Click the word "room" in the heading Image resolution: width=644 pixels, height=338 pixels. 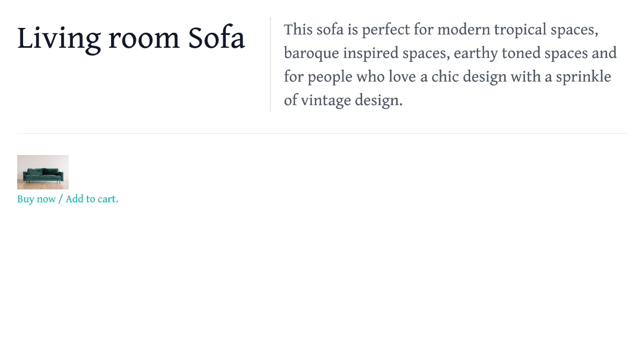[144, 39]
